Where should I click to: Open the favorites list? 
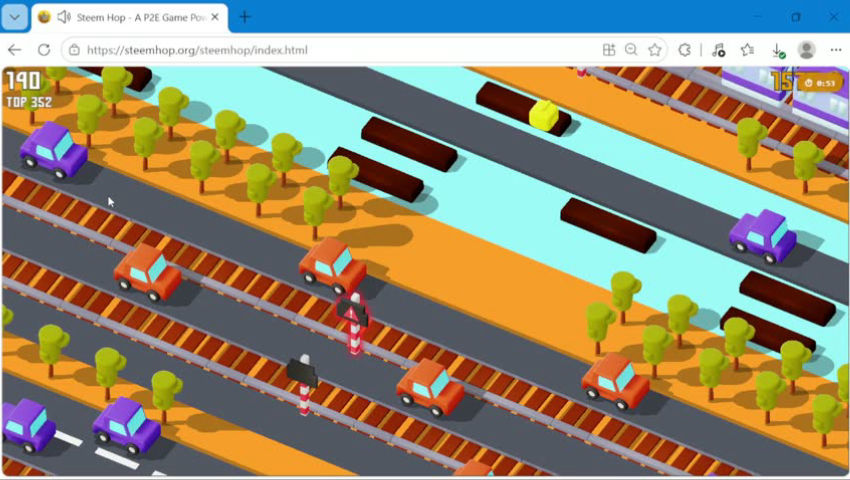click(748, 50)
